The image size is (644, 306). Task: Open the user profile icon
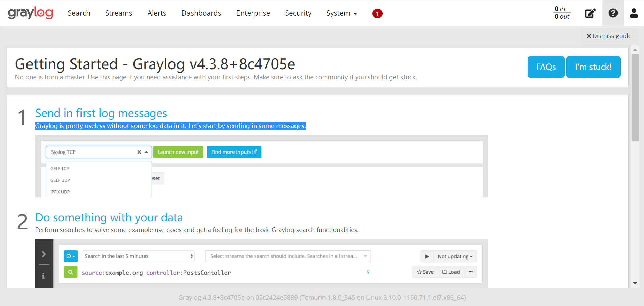(x=634, y=13)
